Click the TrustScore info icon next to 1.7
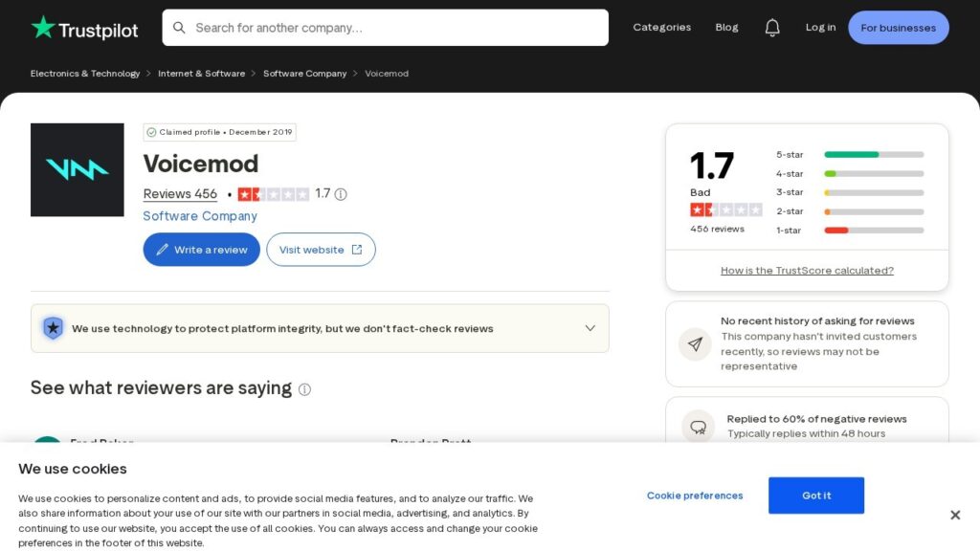 [x=341, y=194]
